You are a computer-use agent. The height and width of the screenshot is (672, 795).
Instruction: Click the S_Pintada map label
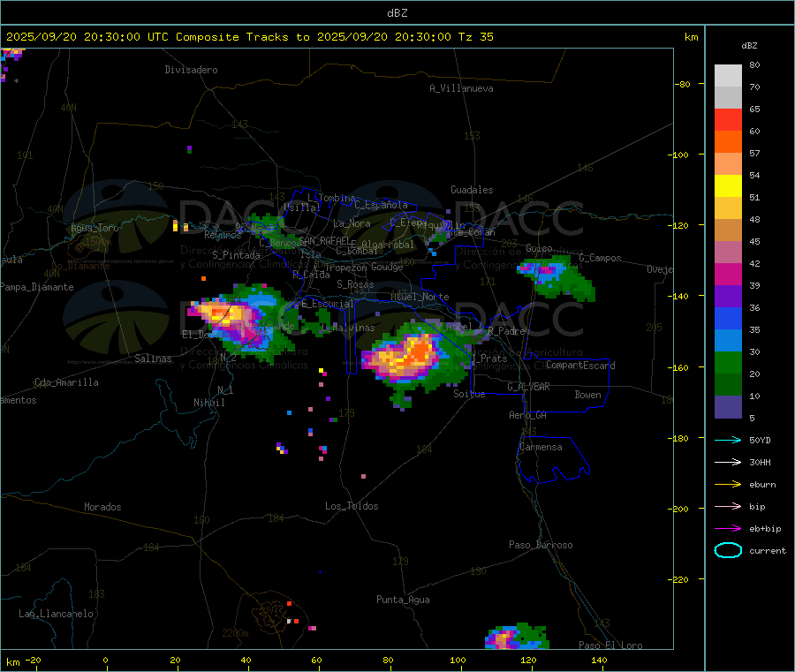coord(236,255)
